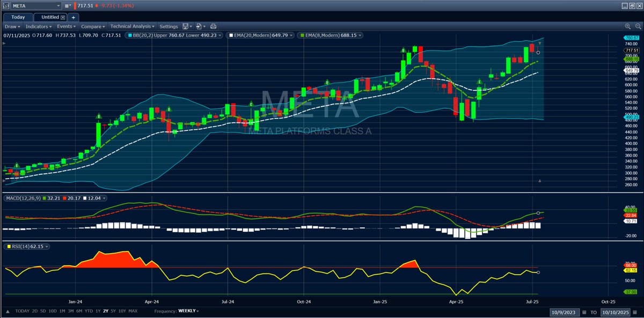
Task: Click the white EMA(20,Modern) color swatch
Action: point(230,35)
